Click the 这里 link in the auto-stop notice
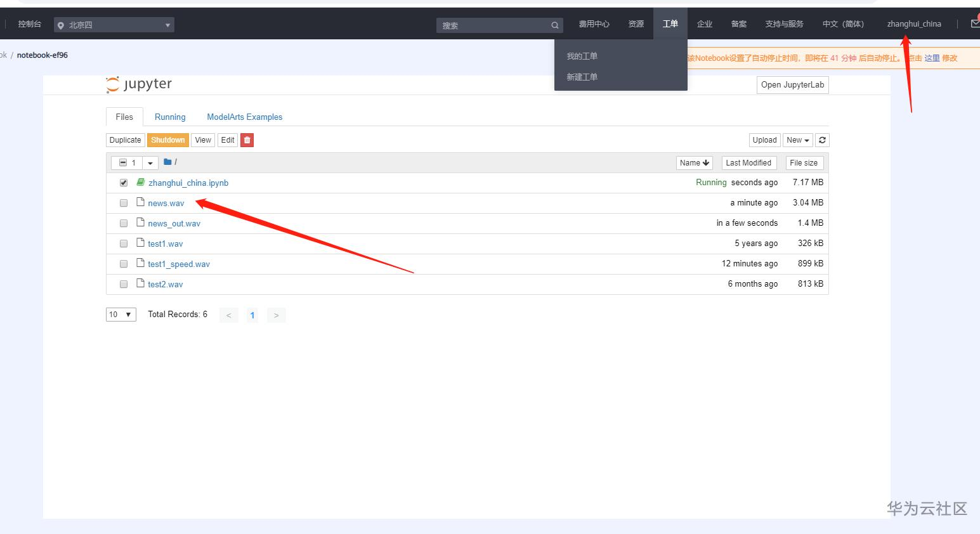Image resolution: width=980 pixels, height=534 pixels. pos(932,58)
